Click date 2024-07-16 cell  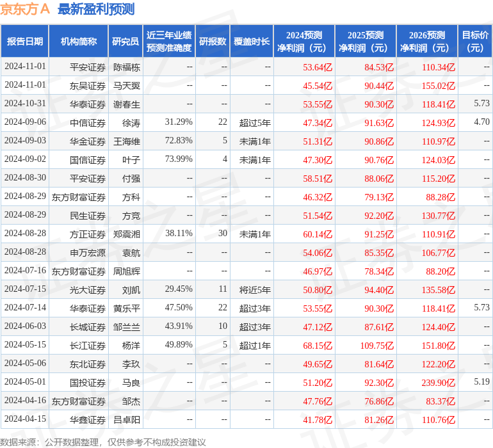(x=25, y=270)
